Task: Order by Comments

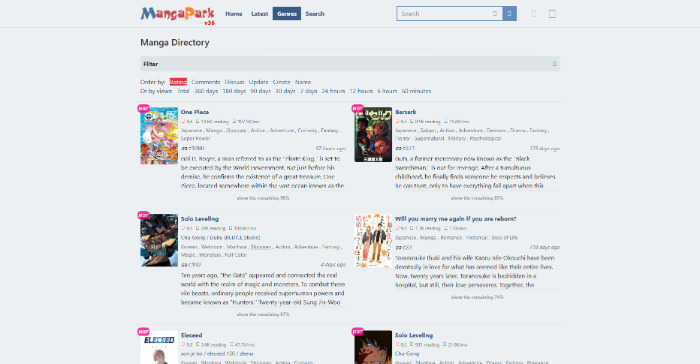Action: (x=206, y=82)
